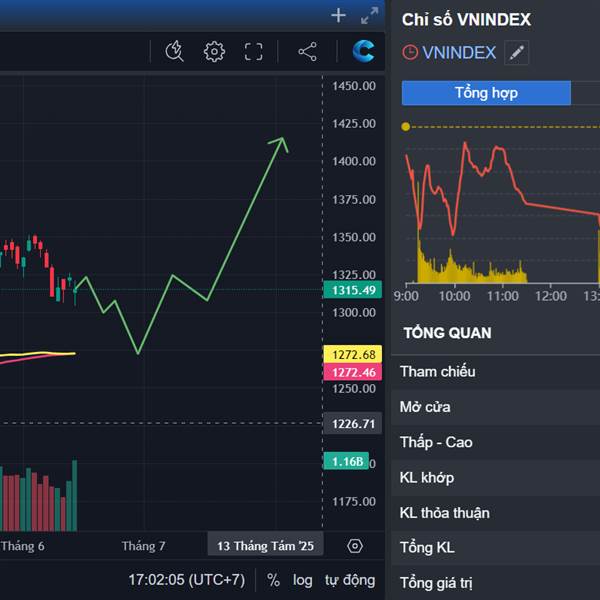Click the current price label 1315.49
The image size is (600, 600).
click(352, 290)
